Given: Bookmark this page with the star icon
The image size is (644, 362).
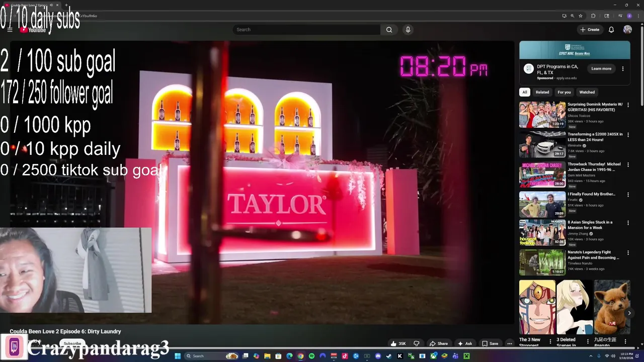Looking at the screenshot, I should coord(581,16).
